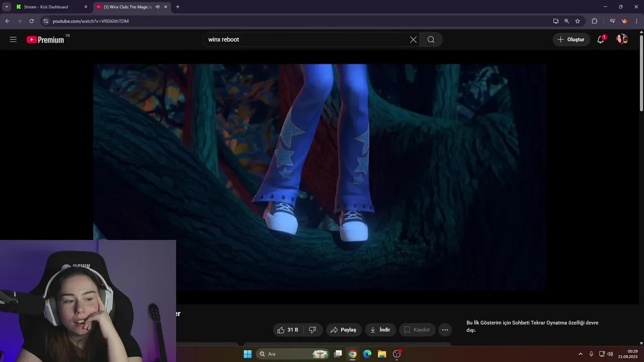Open File Explorer from the taskbar
The height and width of the screenshot is (362, 644).
coord(382,354)
